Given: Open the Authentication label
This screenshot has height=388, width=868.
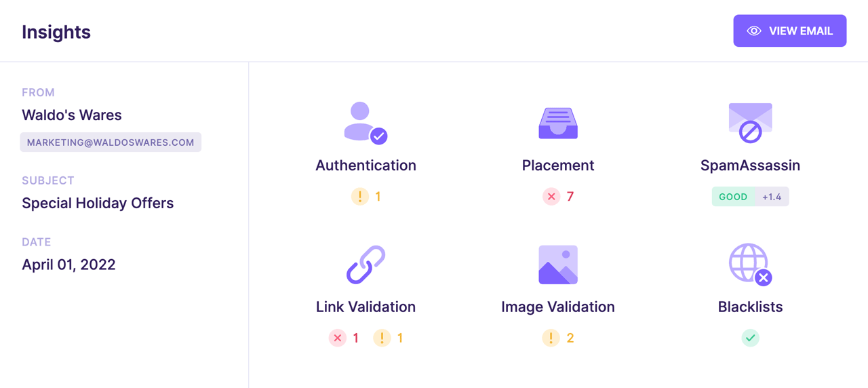Looking at the screenshot, I should [366, 166].
